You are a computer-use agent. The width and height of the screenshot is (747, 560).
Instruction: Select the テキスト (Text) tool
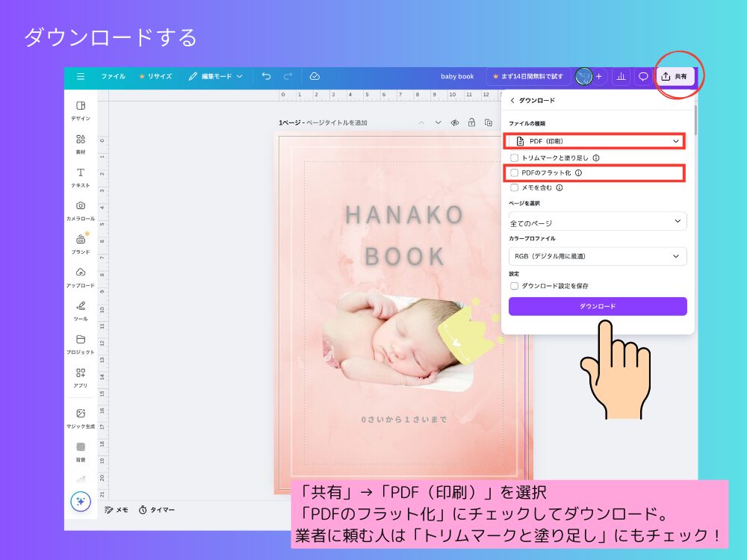click(x=81, y=170)
